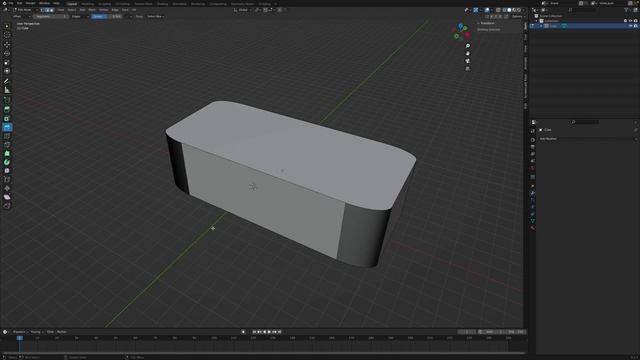This screenshot has width=640, height=360.
Task: Select the Transform tool
Action: point(7,71)
